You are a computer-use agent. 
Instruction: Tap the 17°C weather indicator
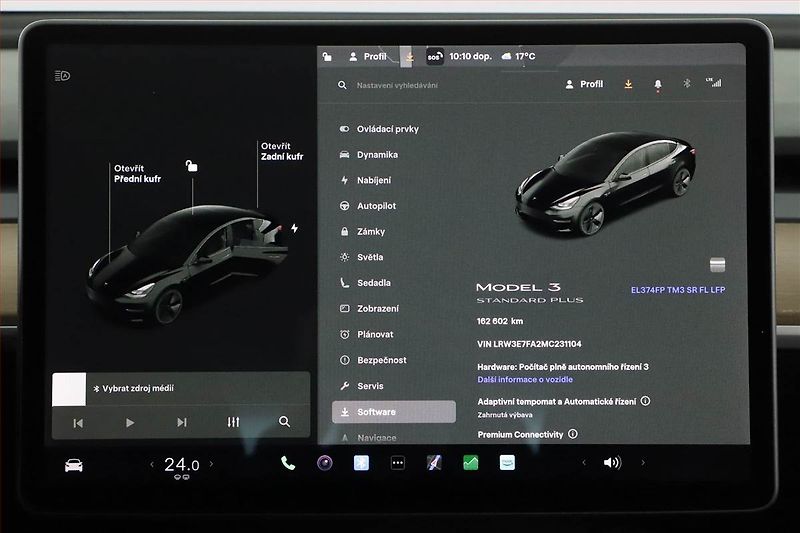(519, 56)
